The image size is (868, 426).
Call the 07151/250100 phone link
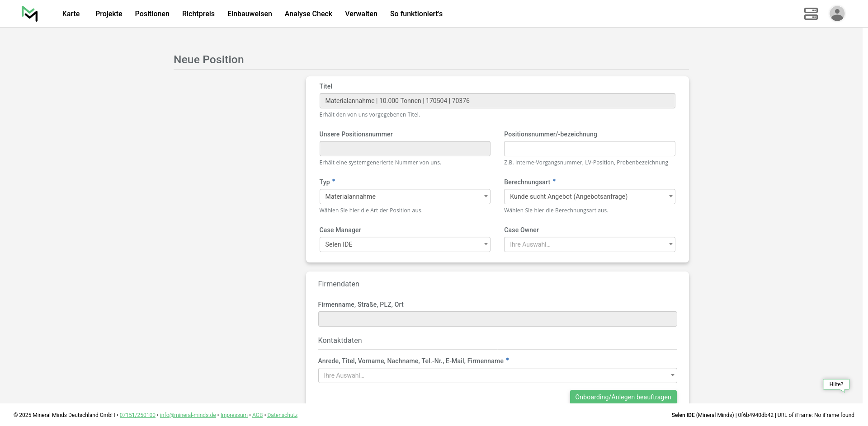click(137, 415)
